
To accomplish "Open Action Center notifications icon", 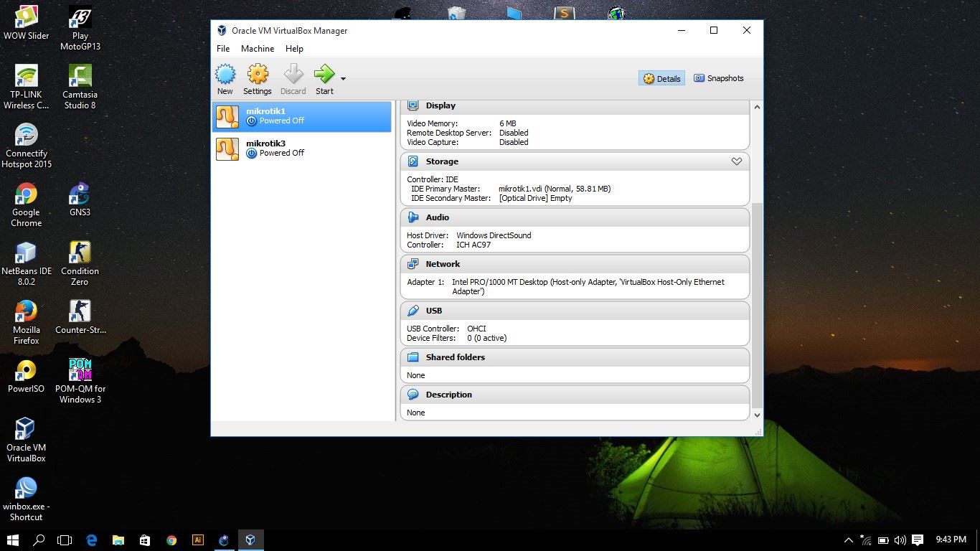I will [x=918, y=540].
